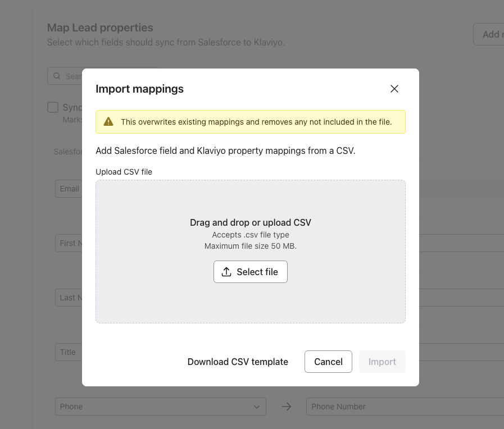Open the Last Name field dropdown
This screenshot has width=504, height=429.
[69, 298]
